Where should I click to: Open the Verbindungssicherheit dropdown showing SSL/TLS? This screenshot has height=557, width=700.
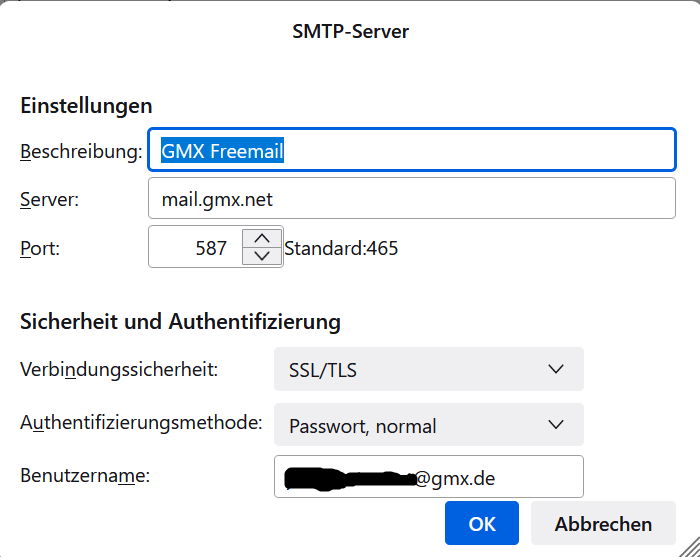(428, 370)
